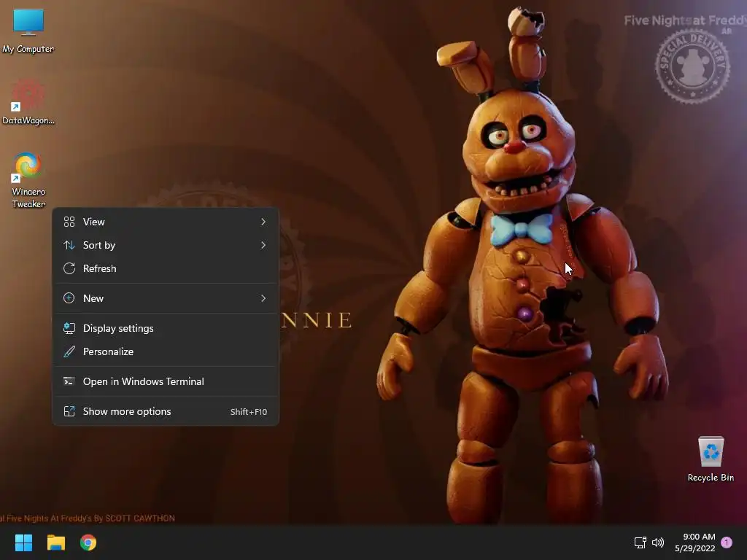Viewport: 747px width, 560px height.
Task: Click the Refresh circular arrow icon
Action: (69, 268)
